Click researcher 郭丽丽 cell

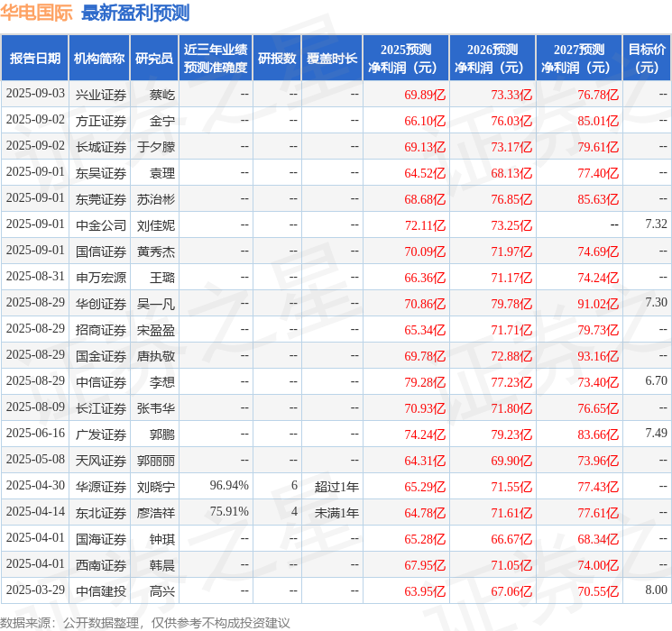click(x=156, y=461)
